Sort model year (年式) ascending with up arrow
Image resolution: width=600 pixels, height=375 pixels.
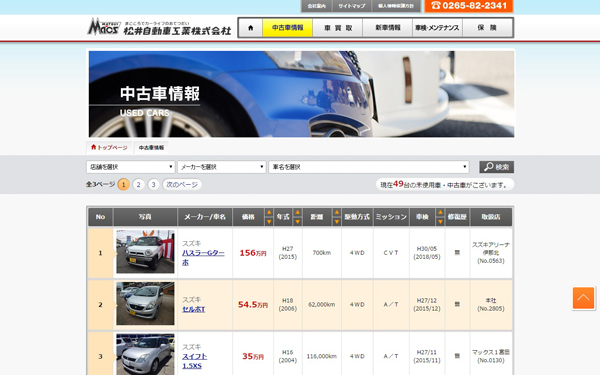pyautogui.click(x=297, y=212)
